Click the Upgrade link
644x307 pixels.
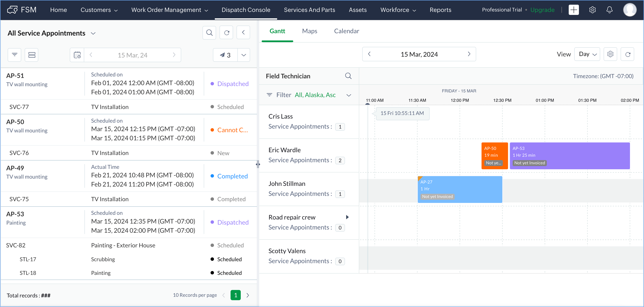click(542, 10)
